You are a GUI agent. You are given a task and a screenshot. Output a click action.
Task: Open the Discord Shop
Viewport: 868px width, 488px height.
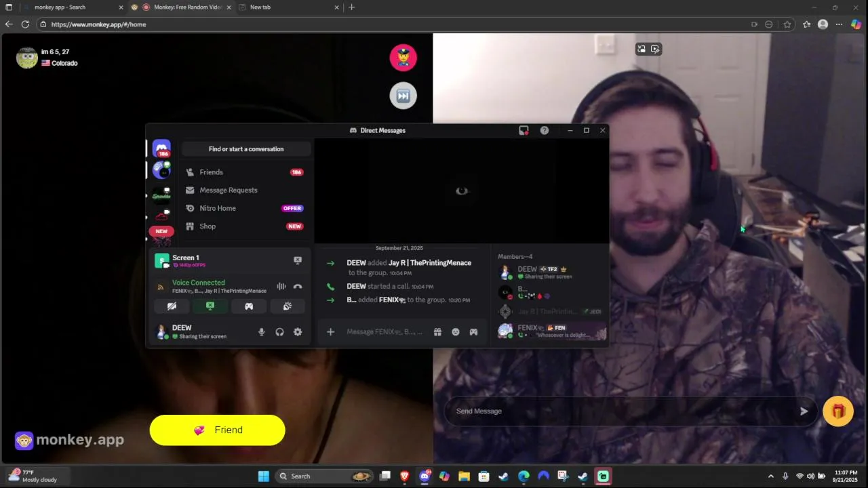pyautogui.click(x=246, y=226)
